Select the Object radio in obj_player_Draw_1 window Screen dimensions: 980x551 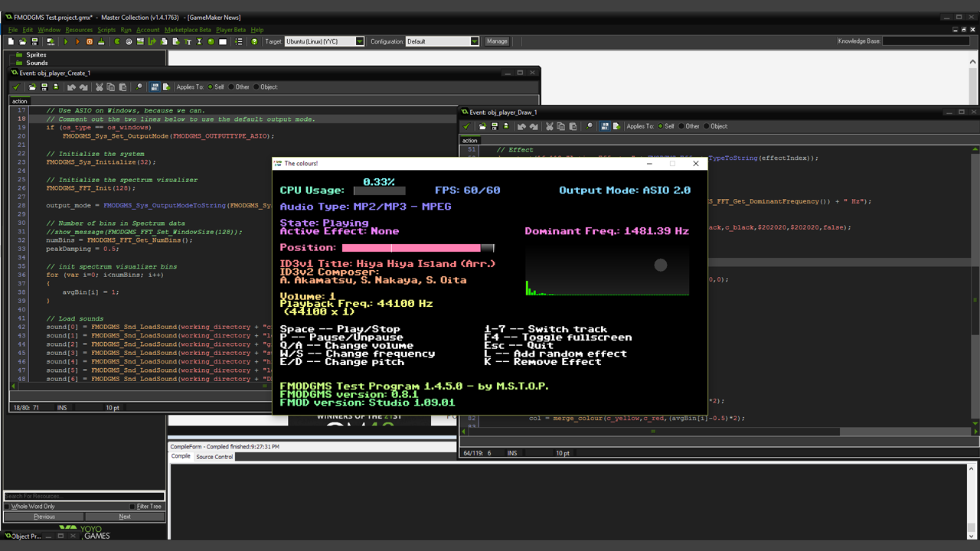point(706,126)
